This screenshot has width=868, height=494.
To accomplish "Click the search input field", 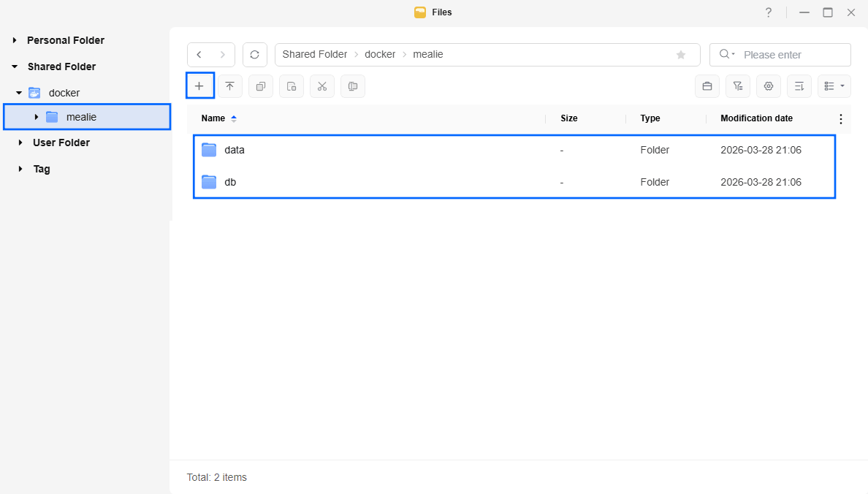I will [x=793, y=55].
